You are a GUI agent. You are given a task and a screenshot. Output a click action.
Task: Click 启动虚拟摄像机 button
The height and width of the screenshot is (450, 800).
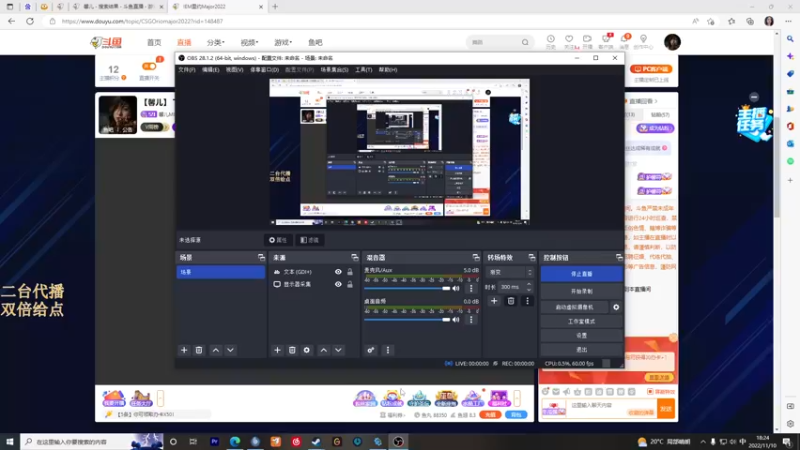[574, 307]
